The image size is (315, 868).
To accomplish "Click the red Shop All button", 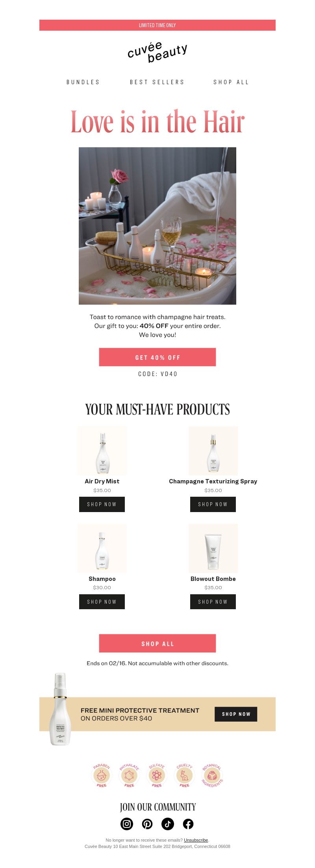I will coord(157,643).
